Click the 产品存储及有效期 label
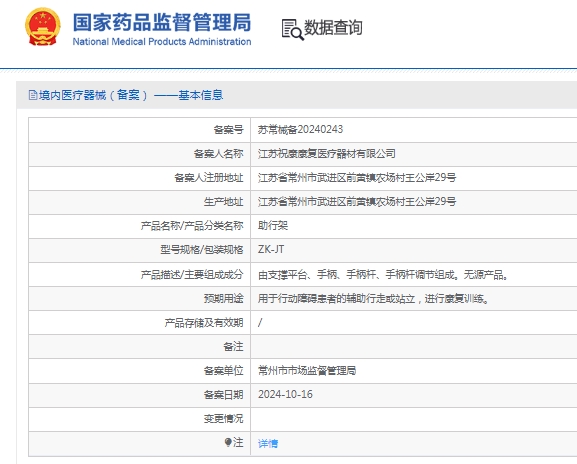Screen dimensions: 577x464 pos(204,323)
